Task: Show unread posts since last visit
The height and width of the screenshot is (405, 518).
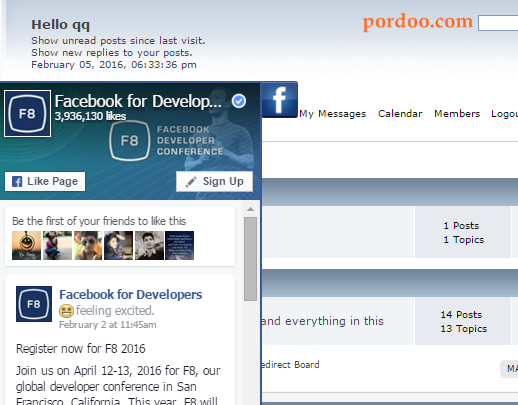Action: (x=118, y=41)
